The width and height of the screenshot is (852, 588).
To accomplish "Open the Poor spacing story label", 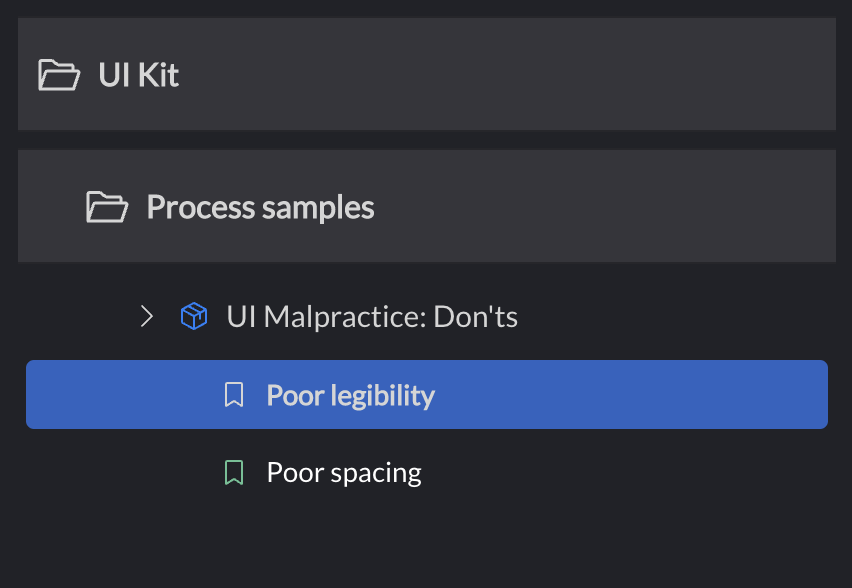I will pos(344,473).
